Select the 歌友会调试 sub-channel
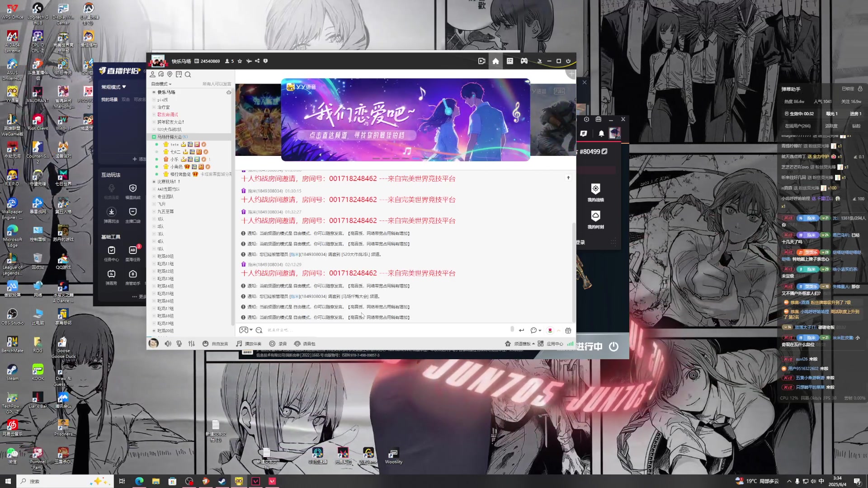868x488 pixels. coord(167,114)
